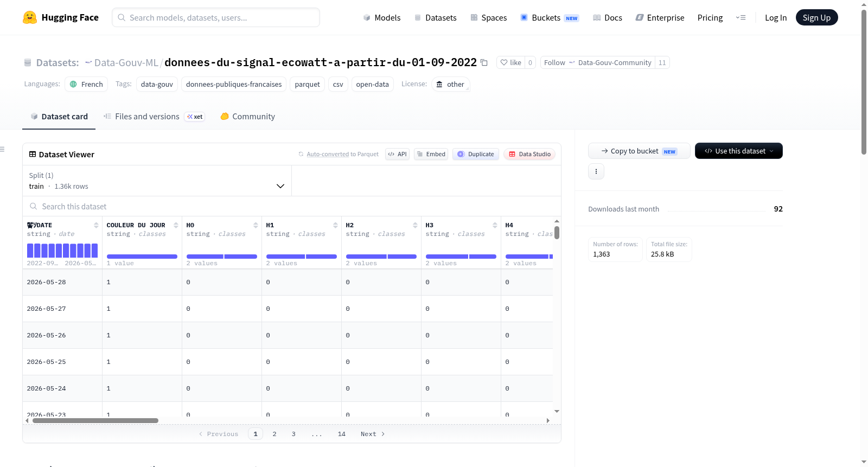Viewport: 868px width, 467px height.
Task: Open the other license tag
Action: tap(450, 84)
